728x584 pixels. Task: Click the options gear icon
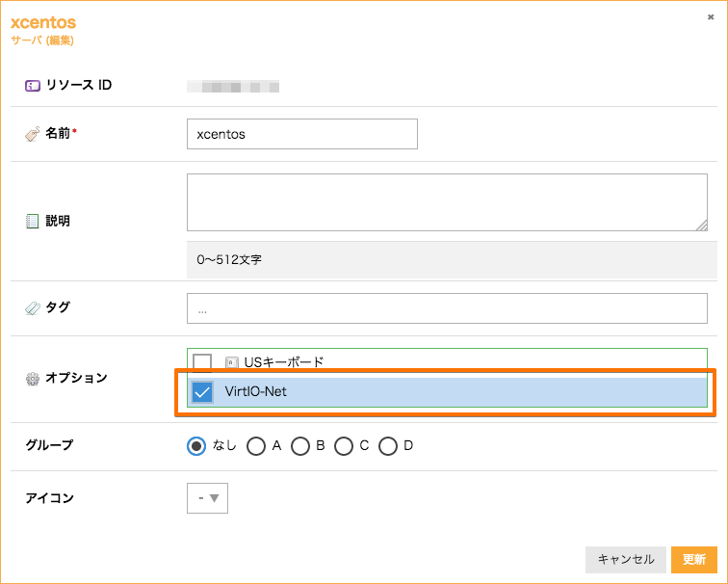33,378
